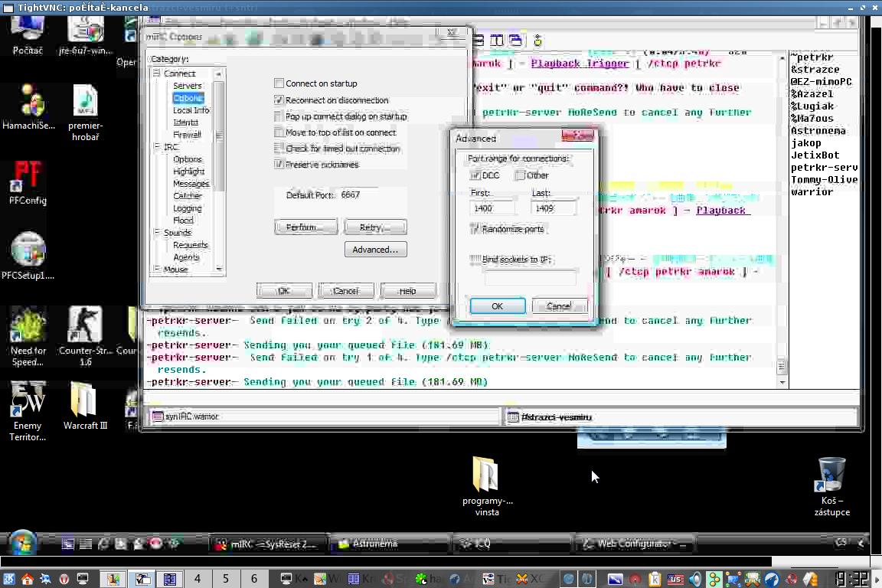Collapse the Connect category tree node
This screenshot has width=882, height=588.
(157, 73)
